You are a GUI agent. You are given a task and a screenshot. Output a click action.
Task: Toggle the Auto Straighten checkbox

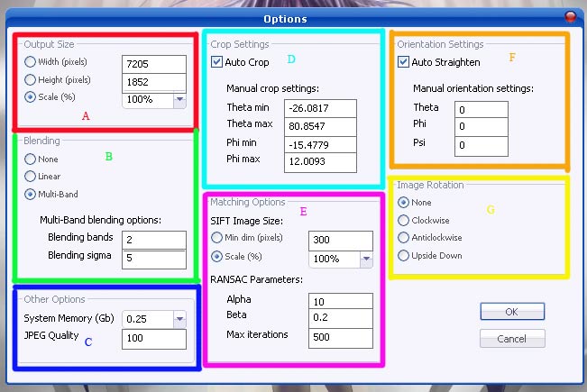(404, 62)
